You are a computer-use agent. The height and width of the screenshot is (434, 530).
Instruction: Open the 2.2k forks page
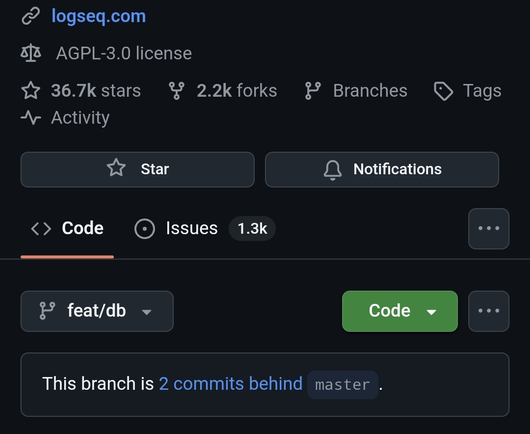point(237,91)
